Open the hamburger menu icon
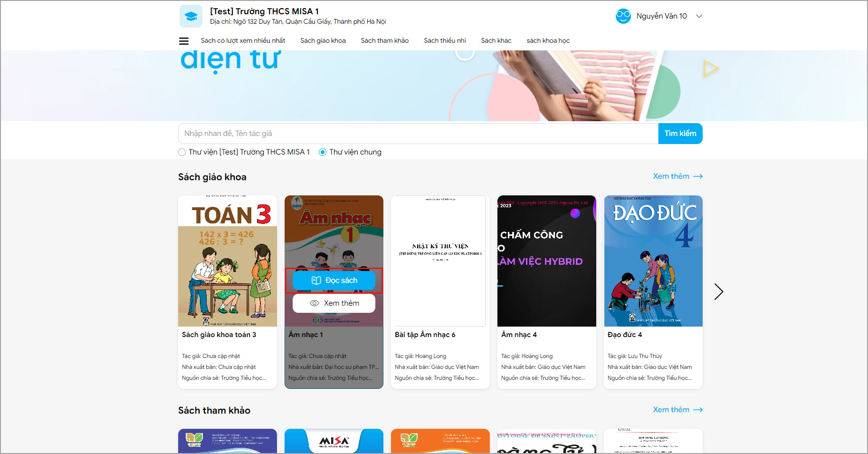Viewport: 868px width, 454px height. coord(184,41)
